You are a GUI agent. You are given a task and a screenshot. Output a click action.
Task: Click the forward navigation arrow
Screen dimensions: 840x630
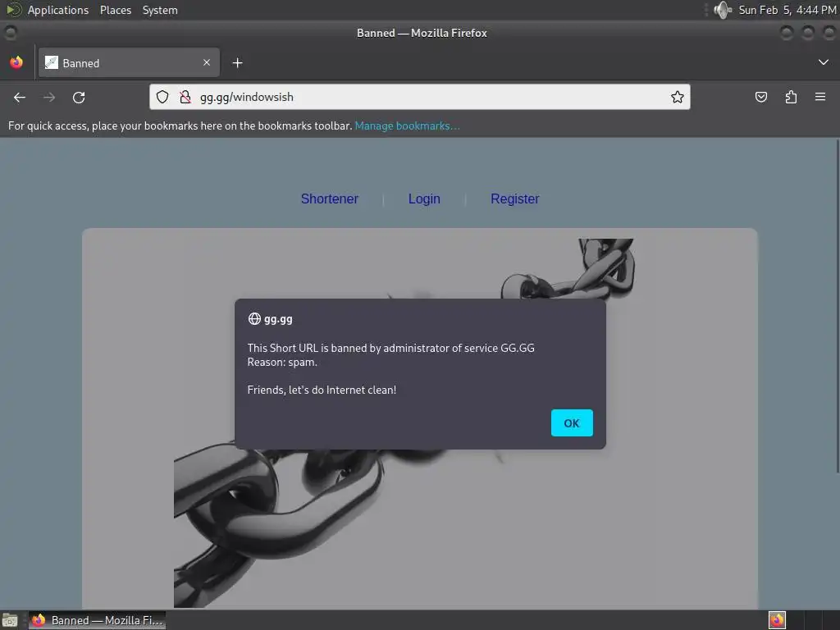pos(48,97)
